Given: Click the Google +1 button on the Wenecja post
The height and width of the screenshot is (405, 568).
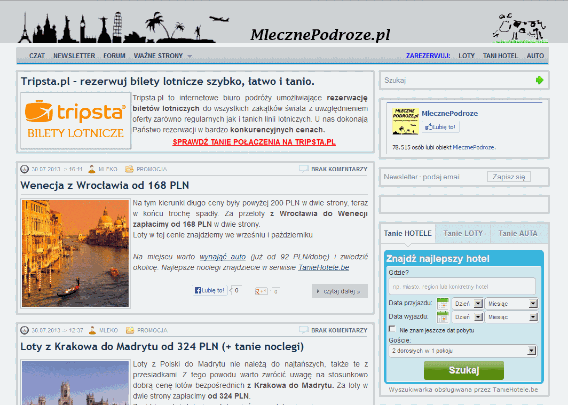Looking at the screenshot, I should [261, 291].
